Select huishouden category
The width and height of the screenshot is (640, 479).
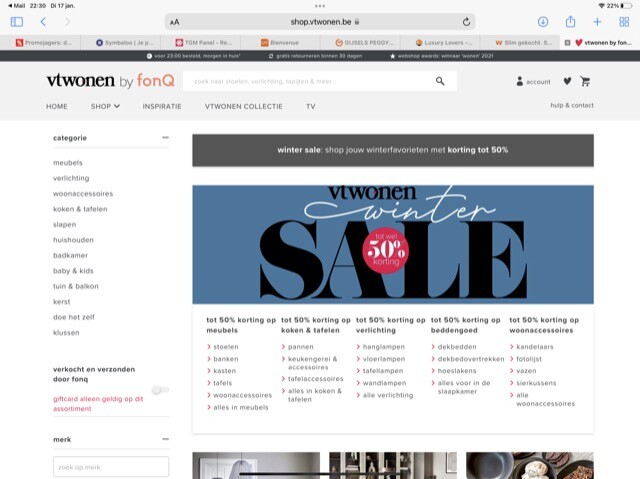[x=73, y=240]
